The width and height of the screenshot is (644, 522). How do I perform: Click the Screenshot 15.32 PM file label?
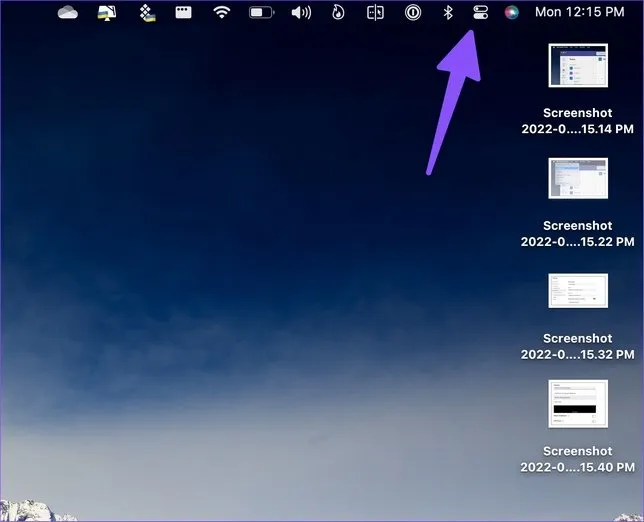point(577,346)
